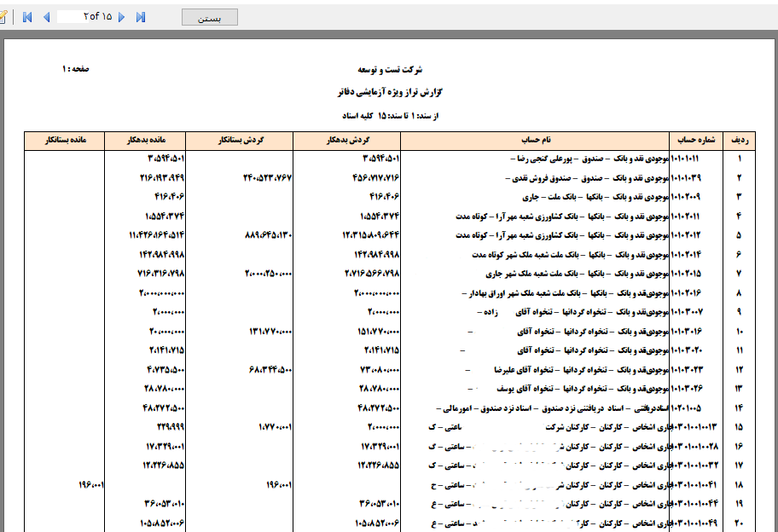778x532 pixels.
Task: Click the گردش بدهکار column header
Action: coord(347,141)
